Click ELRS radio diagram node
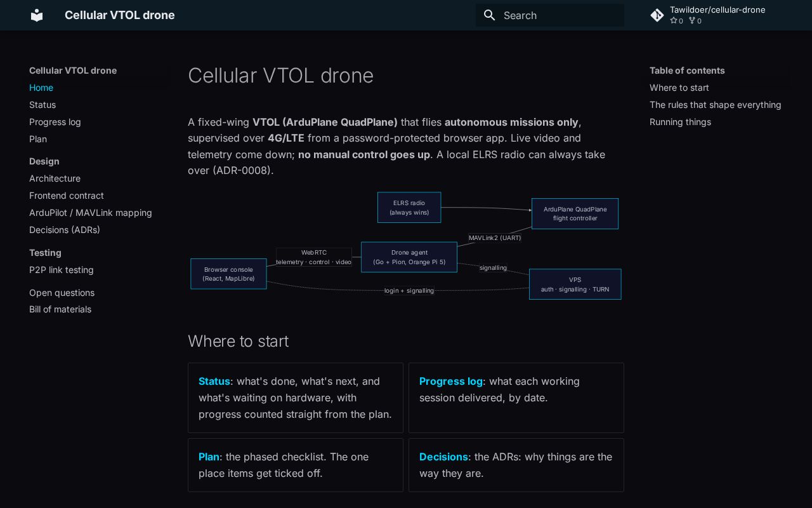Image resolution: width=812 pixels, height=508 pixels. [x=409, y=208]
